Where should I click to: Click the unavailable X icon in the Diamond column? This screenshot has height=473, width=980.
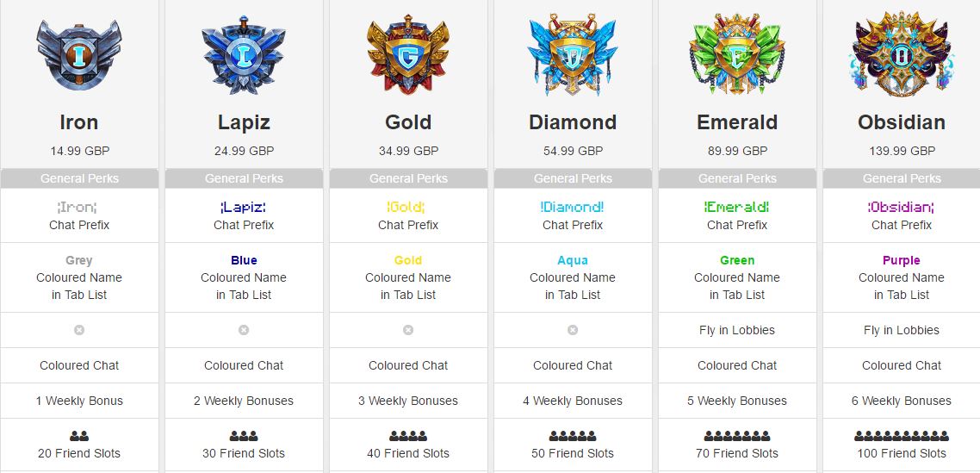pyautogui.click(x=573, y=330)
